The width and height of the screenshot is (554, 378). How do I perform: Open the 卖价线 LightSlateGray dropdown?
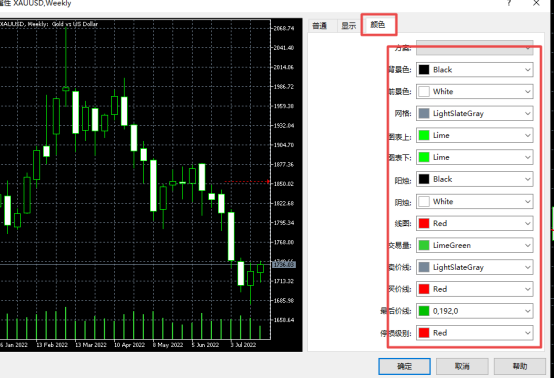tap(475, 267)
